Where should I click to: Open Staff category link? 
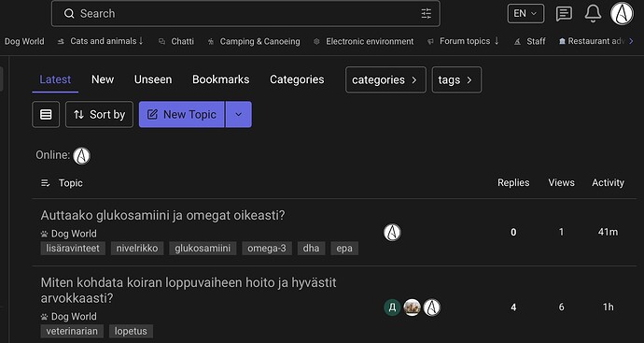536,41
